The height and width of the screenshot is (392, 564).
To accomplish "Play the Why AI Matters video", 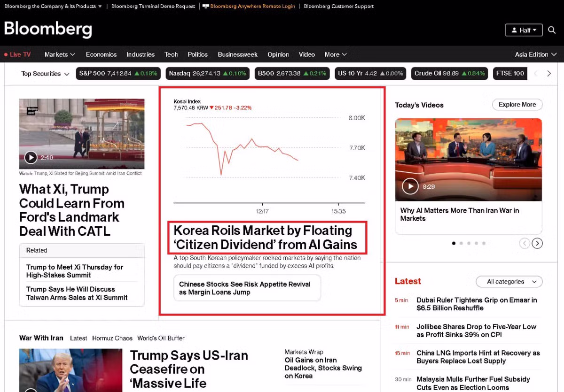I will [410, 186].
